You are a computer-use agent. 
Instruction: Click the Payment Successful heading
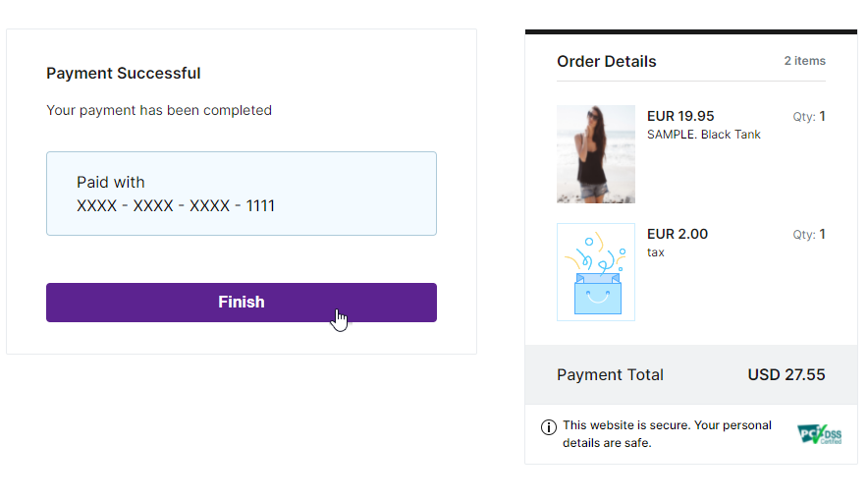click(x=124, y=74)
